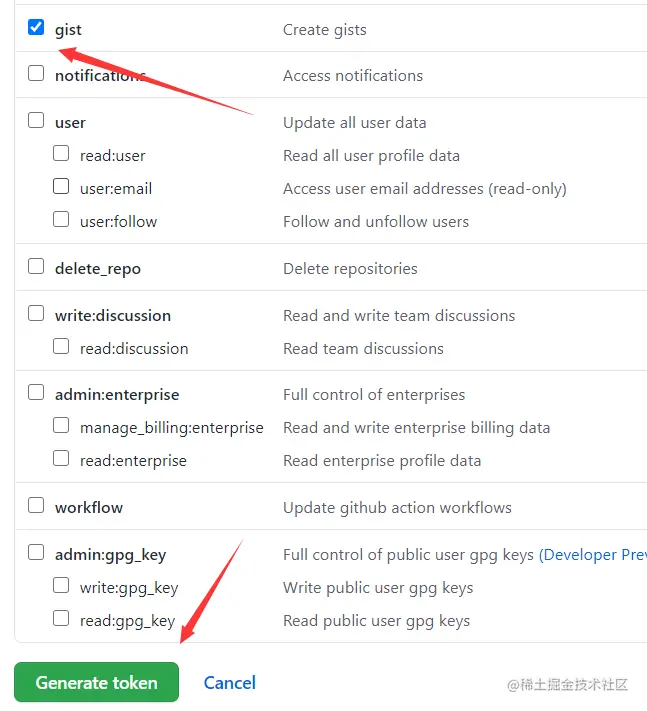Click the Cancel link
This screenshot has width=647, height=711.
click(229, 683)
